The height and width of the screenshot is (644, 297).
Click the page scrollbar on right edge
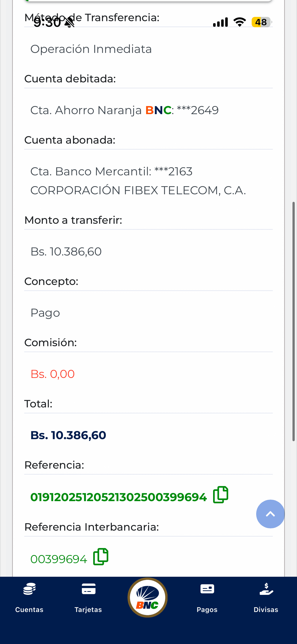(x=293, y=321)
